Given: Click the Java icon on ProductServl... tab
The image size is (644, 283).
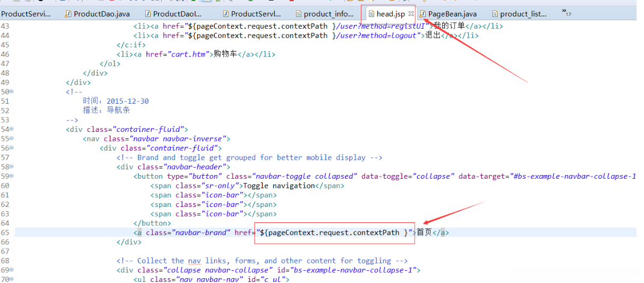Looking at the screenshot, I should (x=226, y=14).
